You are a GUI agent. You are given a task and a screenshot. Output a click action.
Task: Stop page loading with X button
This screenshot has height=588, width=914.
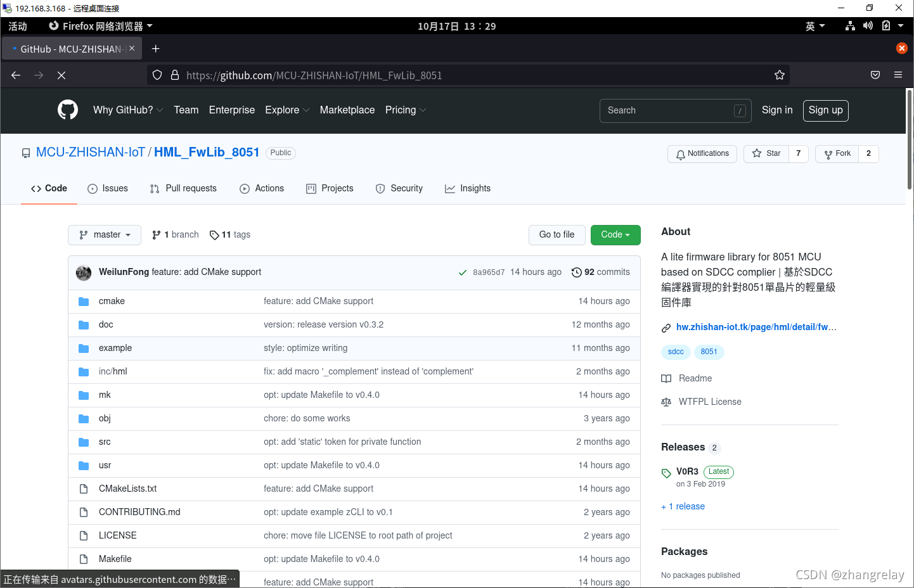61,75
